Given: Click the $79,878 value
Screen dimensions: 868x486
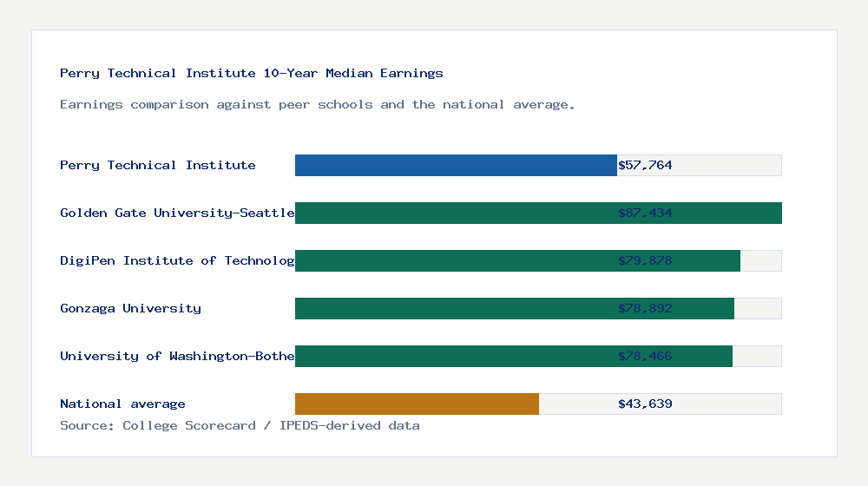Looking at the screenshot, I should click(645, 260).
